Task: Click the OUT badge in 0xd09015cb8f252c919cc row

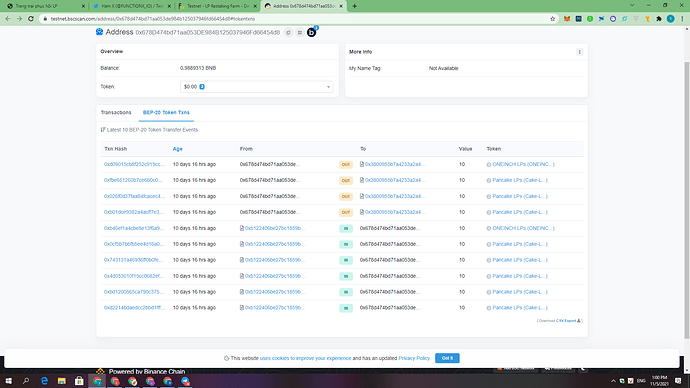Action: tap(346, 165)
